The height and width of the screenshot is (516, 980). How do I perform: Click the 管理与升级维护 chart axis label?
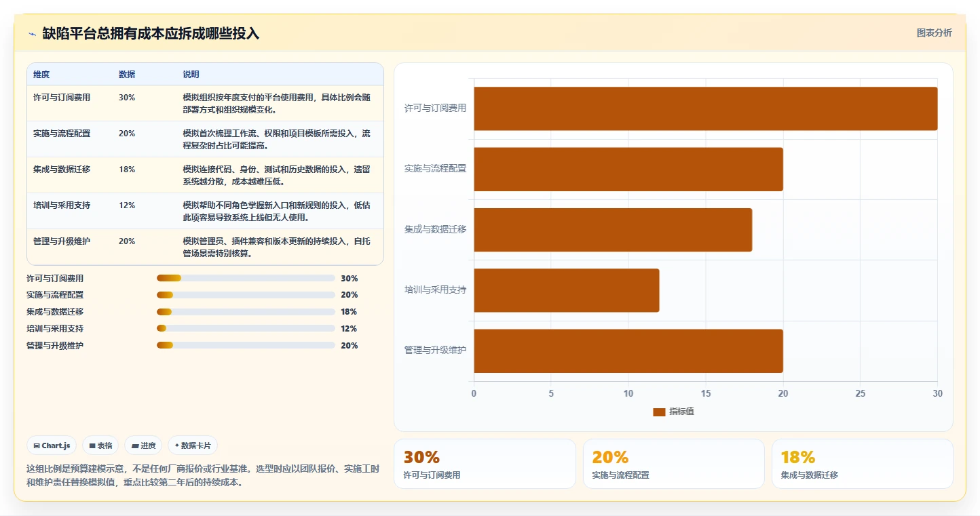tap(435, 350)
